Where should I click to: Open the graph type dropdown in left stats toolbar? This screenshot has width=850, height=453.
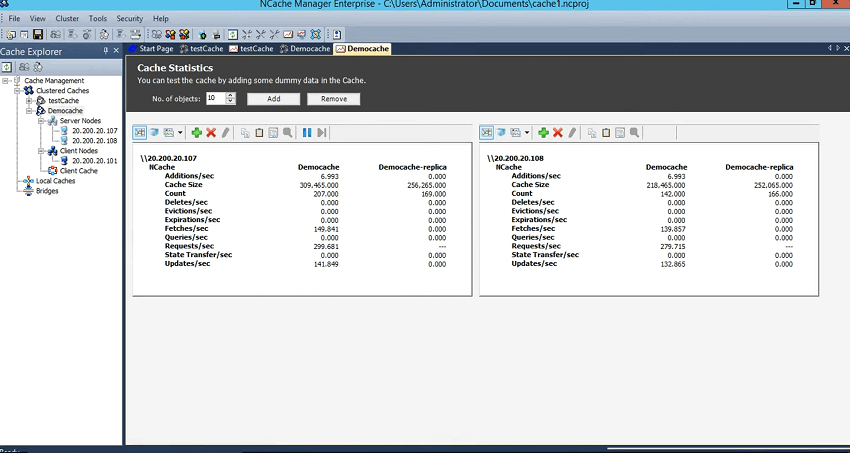pyautogui.click(x=181, y=133)
